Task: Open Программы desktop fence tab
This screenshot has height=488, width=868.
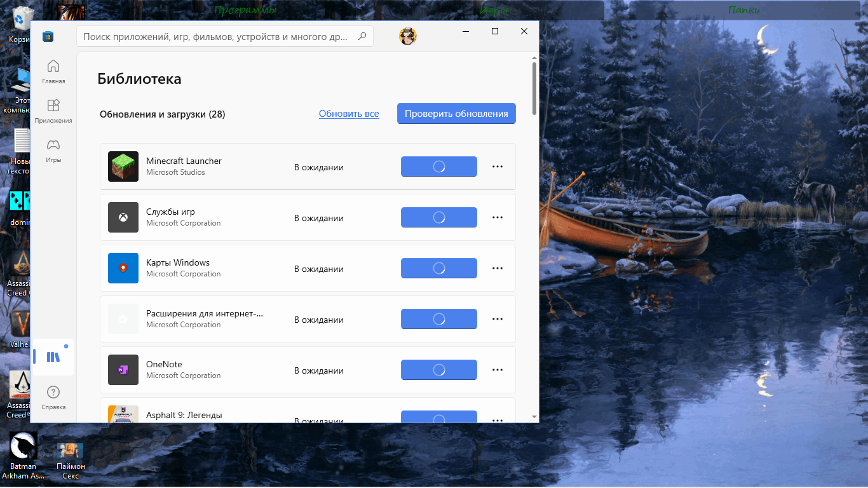Action: (x=245, y=10)
